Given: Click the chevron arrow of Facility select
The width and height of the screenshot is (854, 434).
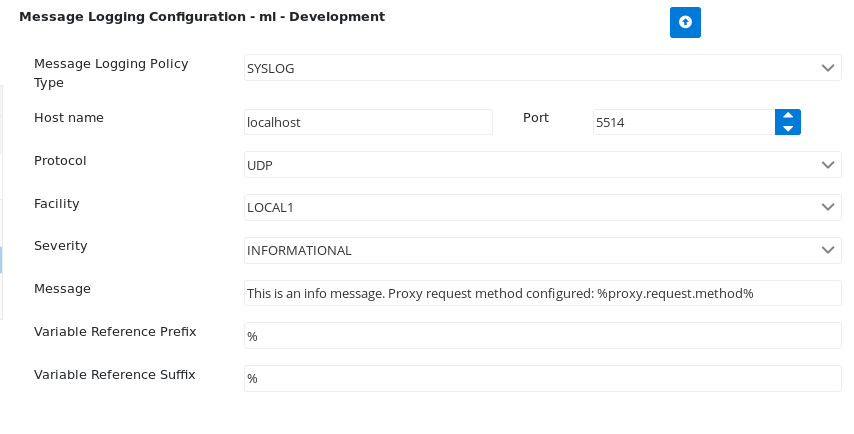Looking at the screenshot, I should (x=828, y=207).
